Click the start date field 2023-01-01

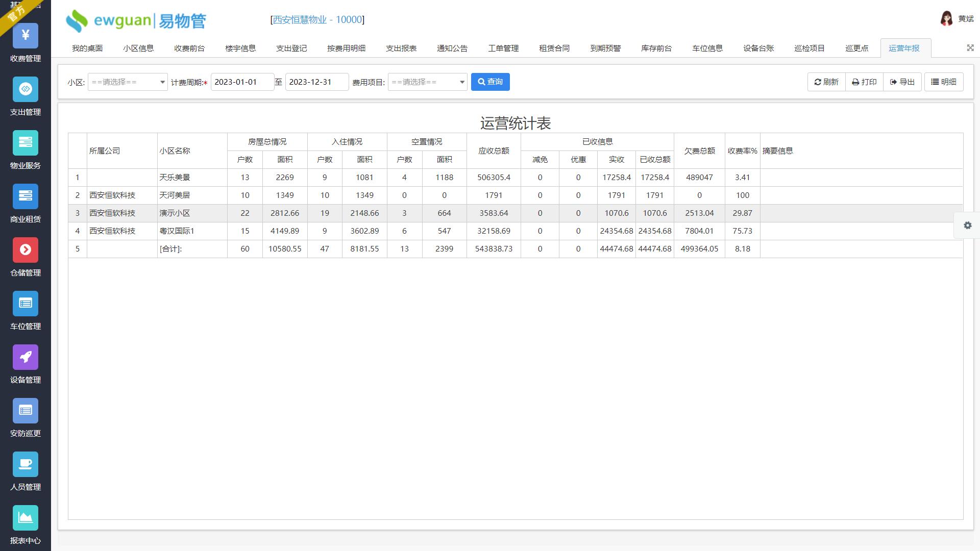point(242,82)
